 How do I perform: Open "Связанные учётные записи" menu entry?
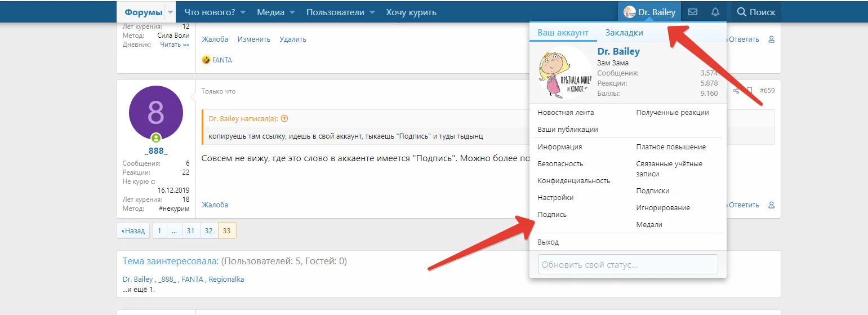(669, 168)
